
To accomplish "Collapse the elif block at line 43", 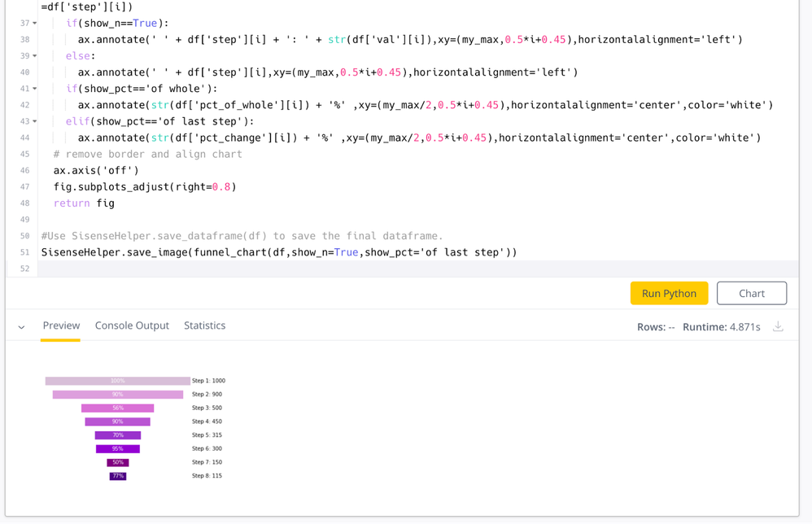I will click(x=34, y=121).
